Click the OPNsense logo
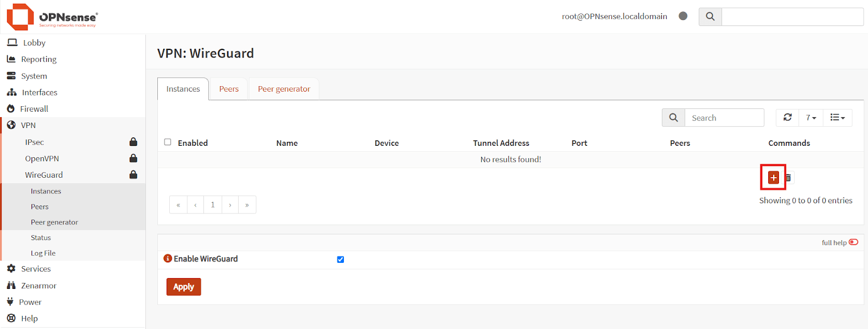 pyautogui.click(x=52, y=17)
